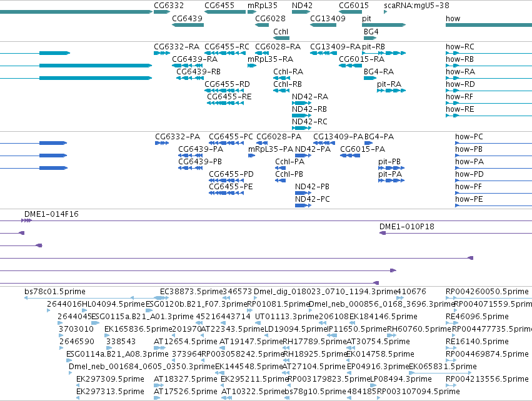This screenshot has height=401, width=532.
Task: Open protein label pit-PB
Action: click(389, 162)
